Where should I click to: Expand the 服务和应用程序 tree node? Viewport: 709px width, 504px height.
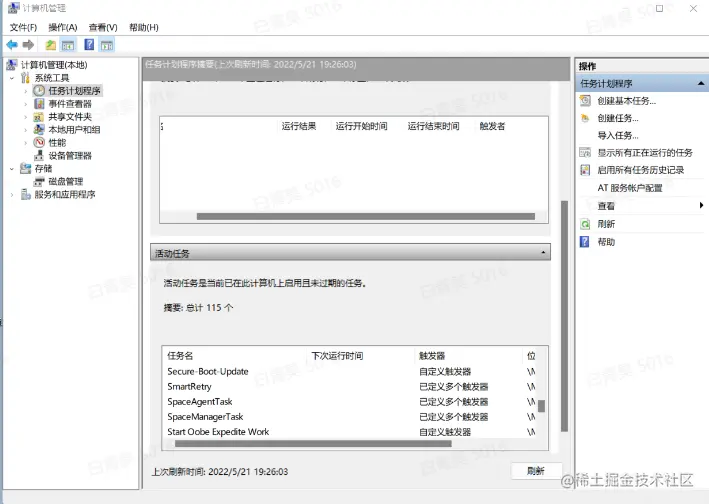tap(12, 195)
